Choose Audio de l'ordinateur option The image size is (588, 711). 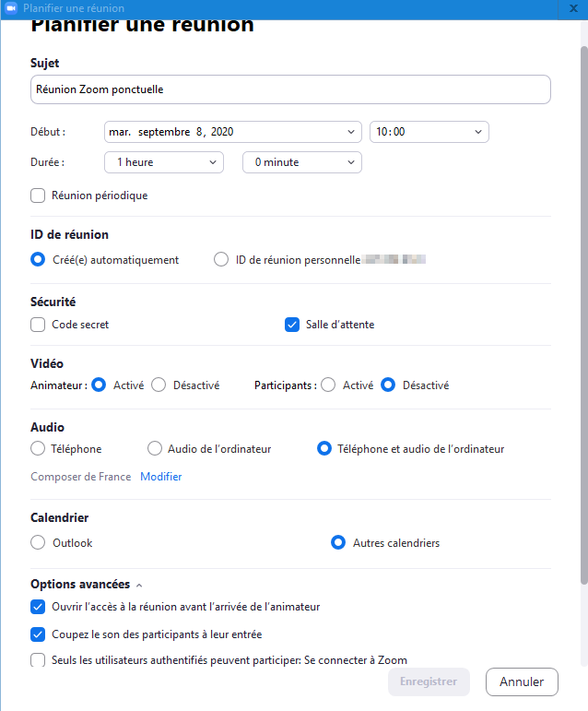[155, 449]
